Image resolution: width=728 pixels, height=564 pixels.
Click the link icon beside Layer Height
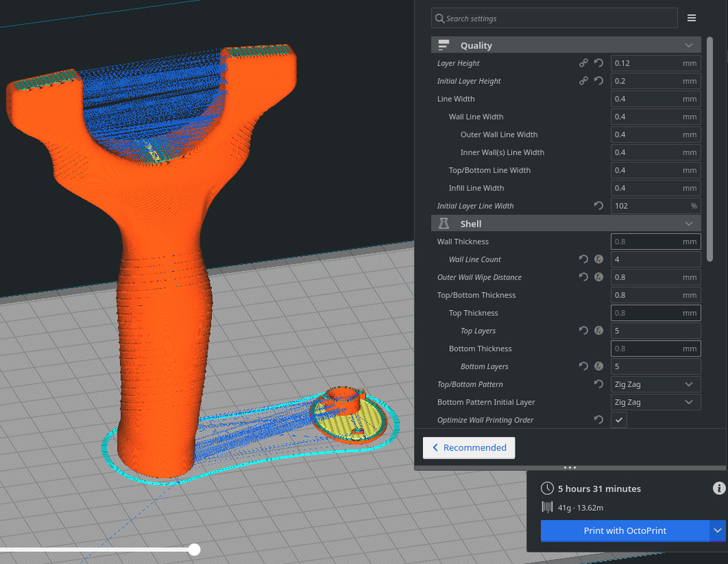point(584,63)
